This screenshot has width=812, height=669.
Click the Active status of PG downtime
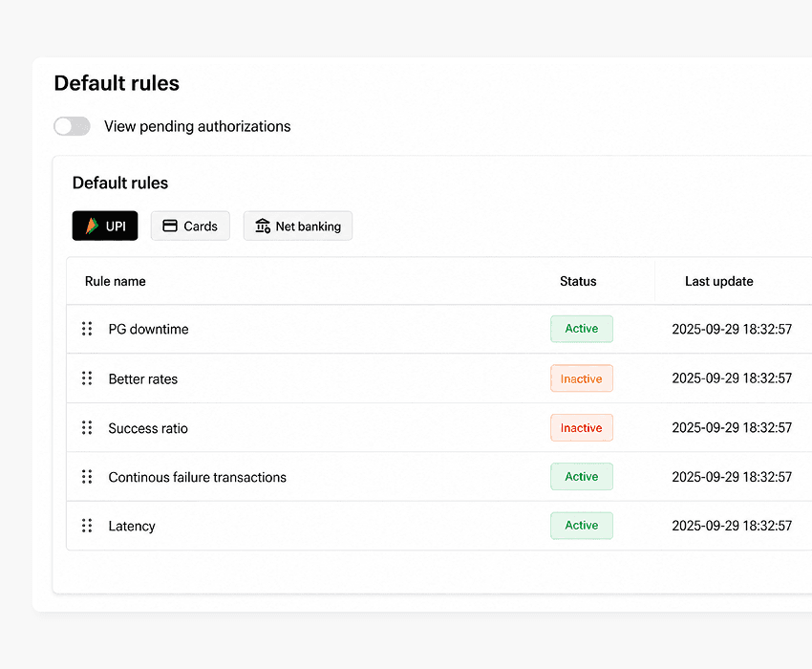582,329
